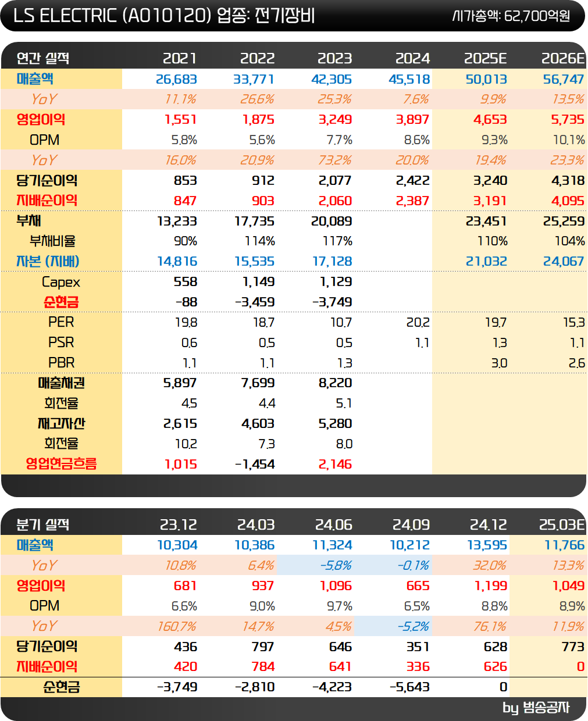
Task: Click the 23.12 quarter column header
Action: click(179, 524)
